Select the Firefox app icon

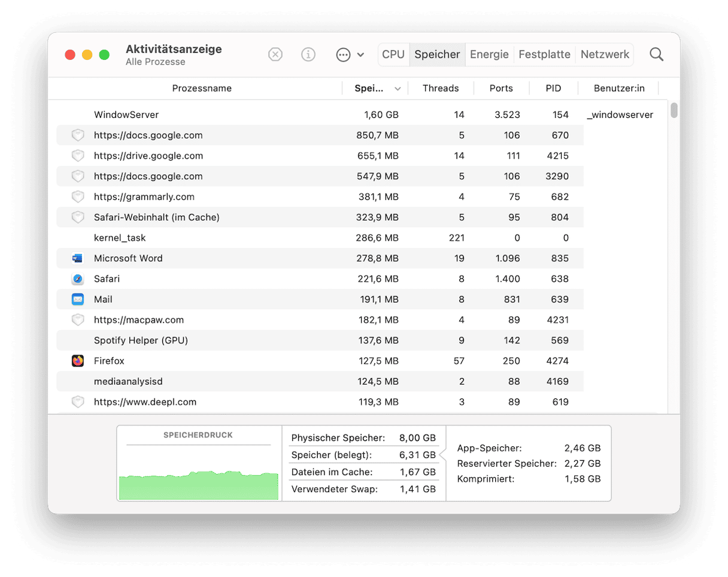pos(78,361)
